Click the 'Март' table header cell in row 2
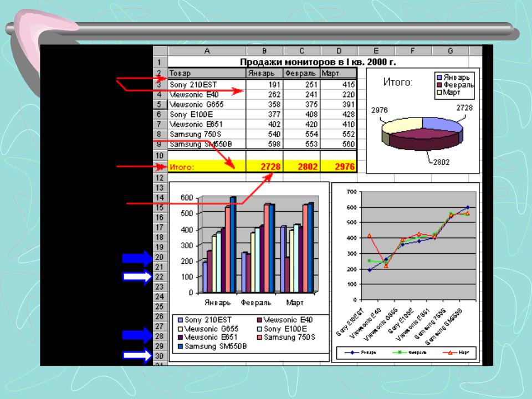This screenshot has height=399, width=532. [x=339, y=73]
